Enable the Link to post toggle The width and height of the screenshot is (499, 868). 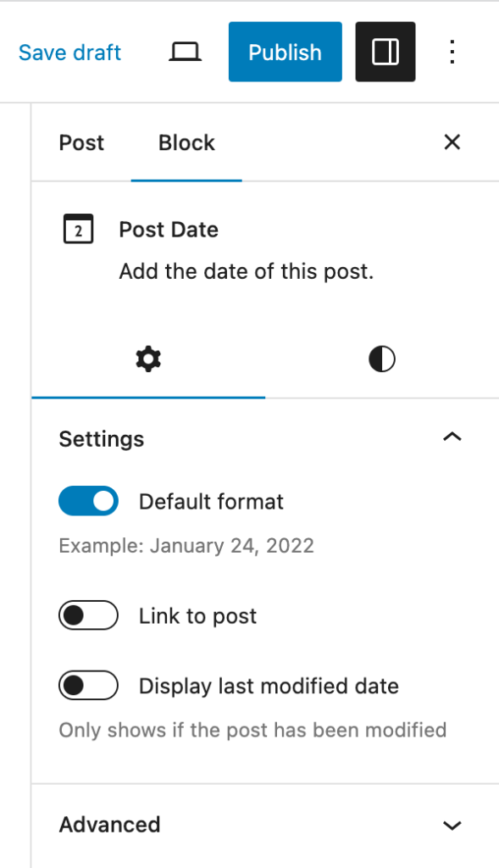pyautogui.click(x=88, y=615)
